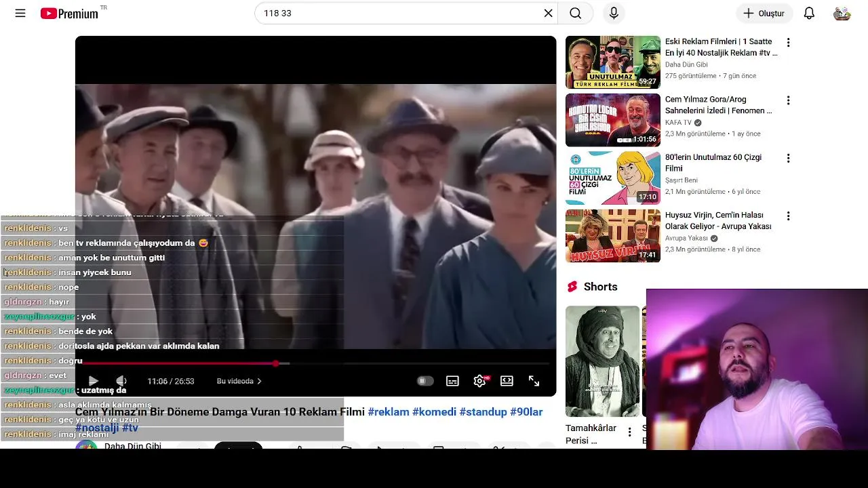Enter full screen mode
The height and width of the screenshot is (488, 868).
[534, 381]
